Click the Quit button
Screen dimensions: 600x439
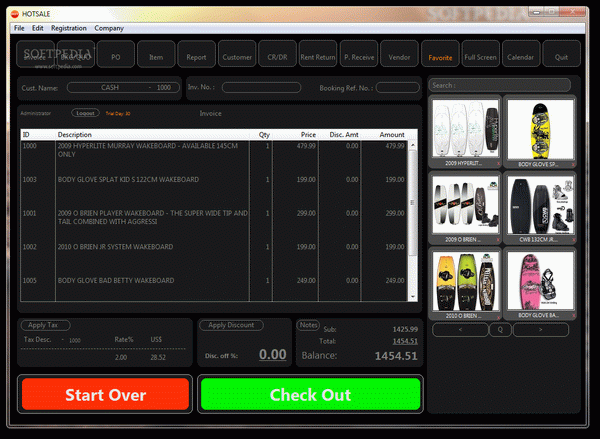tap(561, 54)
